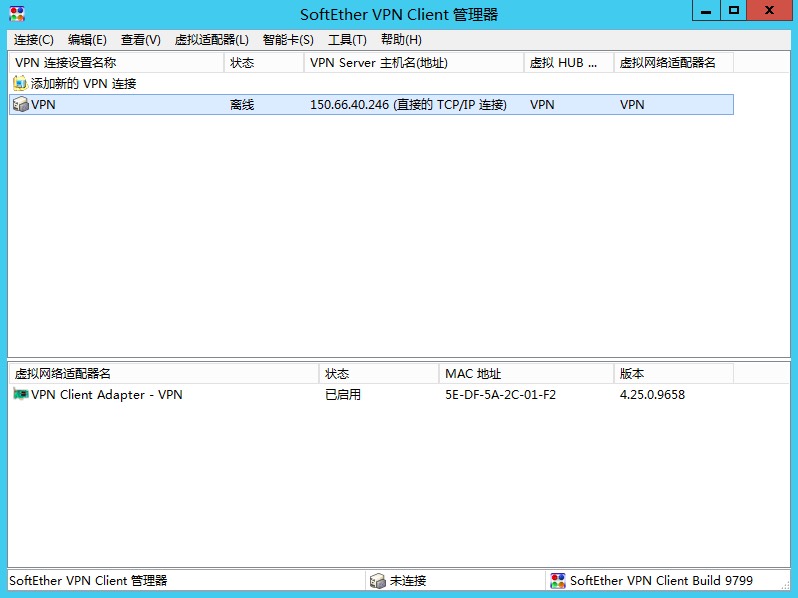The width and height of the screenshot is (798, 598).
Task: Minimize the VPN Client manager window
Action: click(706, 11)
